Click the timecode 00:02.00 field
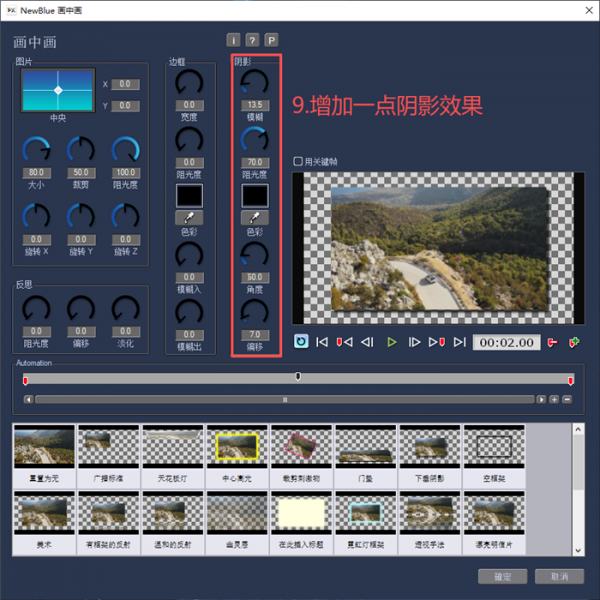Viewport: 600px width, 600px height. click(506, 342)
